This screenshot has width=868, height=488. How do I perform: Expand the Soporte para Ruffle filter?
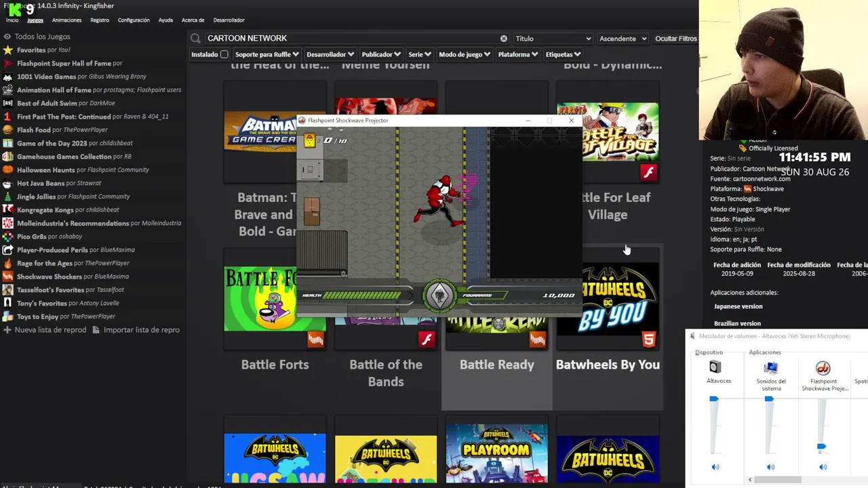(267, 54)
